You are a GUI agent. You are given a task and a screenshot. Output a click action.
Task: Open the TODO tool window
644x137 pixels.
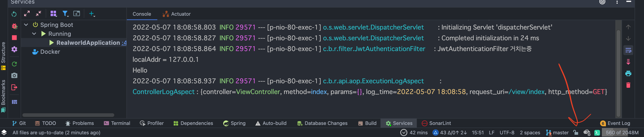tap(45, 123)
